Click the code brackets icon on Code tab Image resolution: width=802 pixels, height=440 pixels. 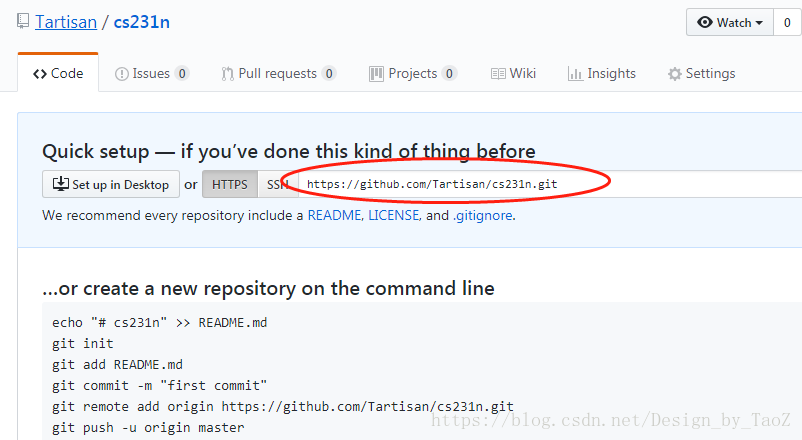pyautogui.click(x=40, y=74)
